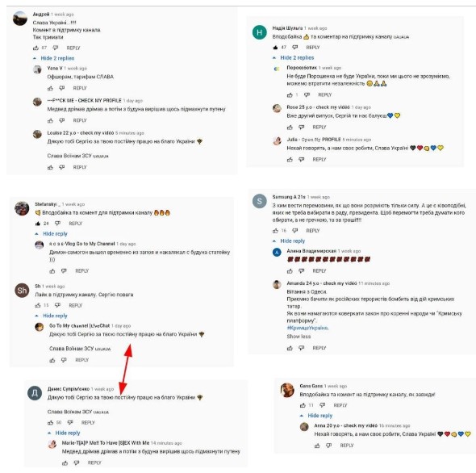Like Gans Gans' comment
The height and width of the screenshot is (473, 476).
(x=303, y=405)
